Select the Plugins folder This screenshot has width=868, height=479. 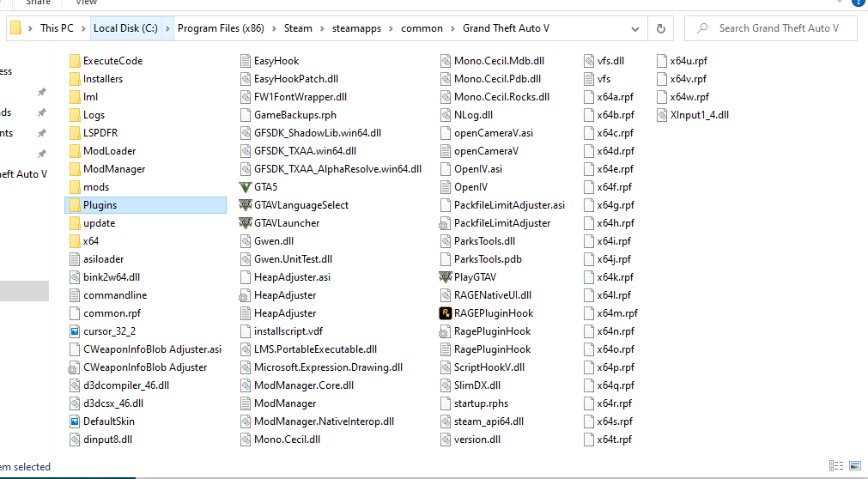click(146, 205)
